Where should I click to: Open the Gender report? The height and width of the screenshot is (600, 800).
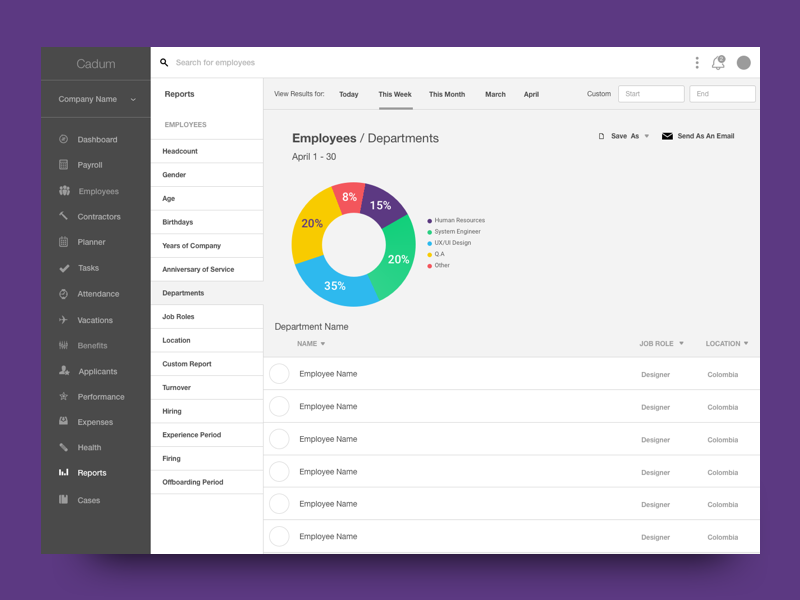click(207, 174)
